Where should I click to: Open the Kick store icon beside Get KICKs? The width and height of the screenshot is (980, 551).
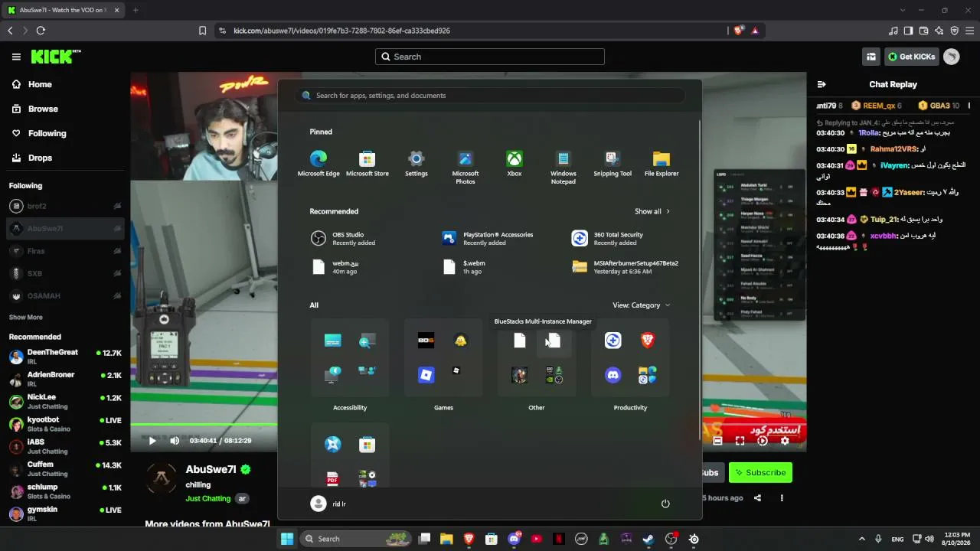871,57
